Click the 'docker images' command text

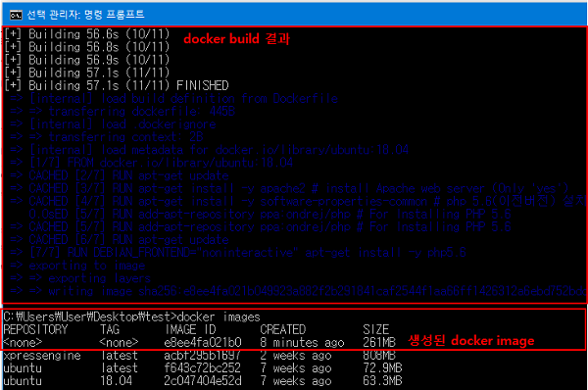pos(219,317)
